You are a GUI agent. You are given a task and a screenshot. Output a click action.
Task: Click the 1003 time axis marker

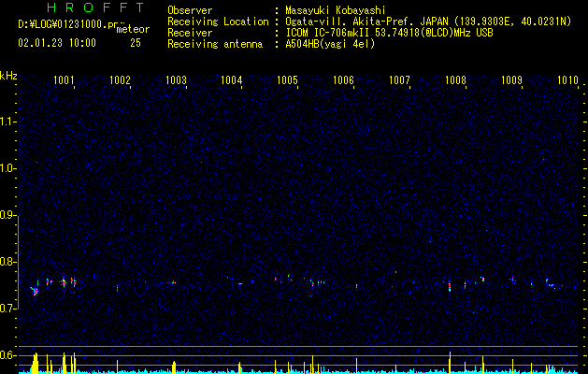pyautogui.click(x=176, y=80)
